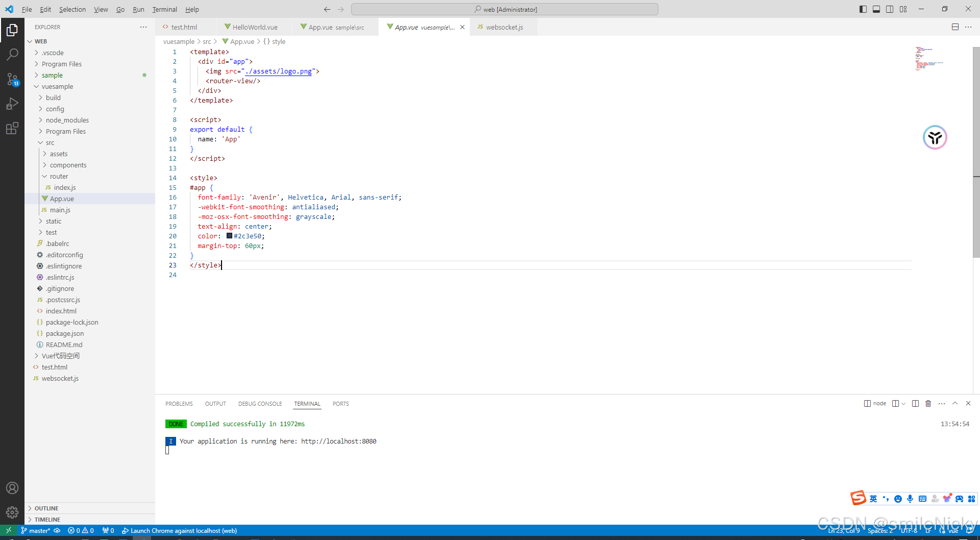Expand the node_modules folder
The image size is (980, 540).
90,120
